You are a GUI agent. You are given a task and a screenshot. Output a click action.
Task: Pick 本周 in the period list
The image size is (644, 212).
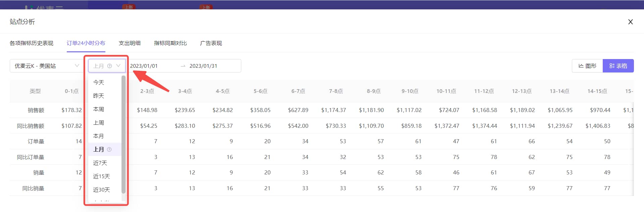coord(105,109)
